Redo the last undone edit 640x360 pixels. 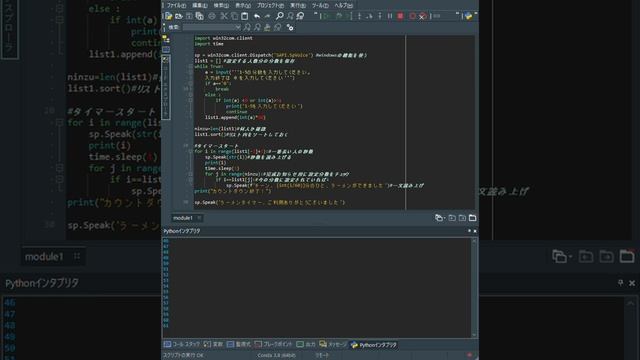click(x=267, y=16)
